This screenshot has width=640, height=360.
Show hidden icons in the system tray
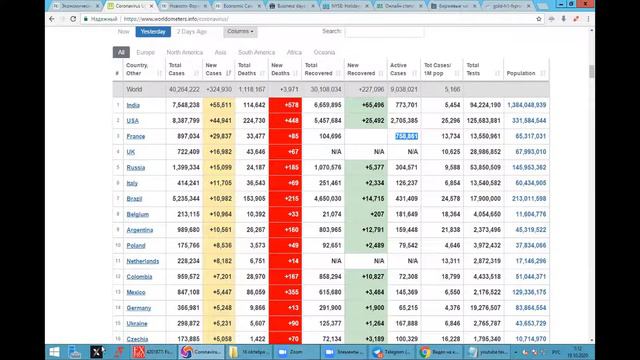516,352
